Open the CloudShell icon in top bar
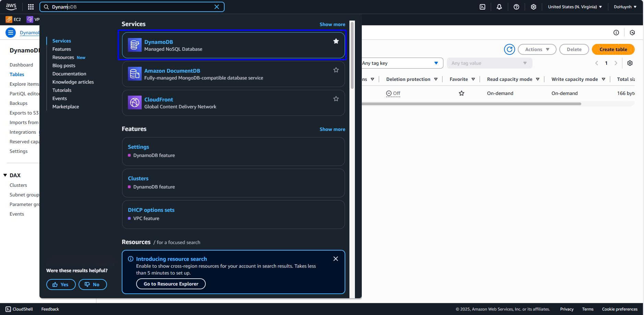 [482, 7]
